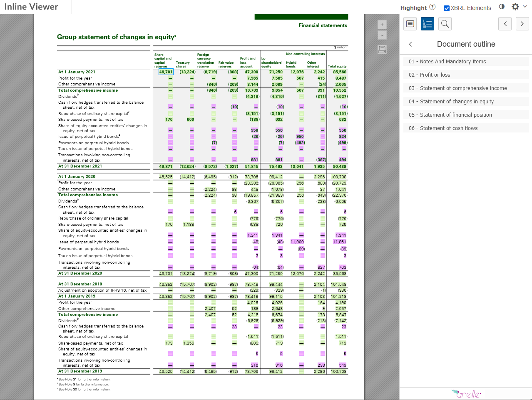Select the highlighted 46,701 share capital cell for 1 January 2021

tap(166, 72)
